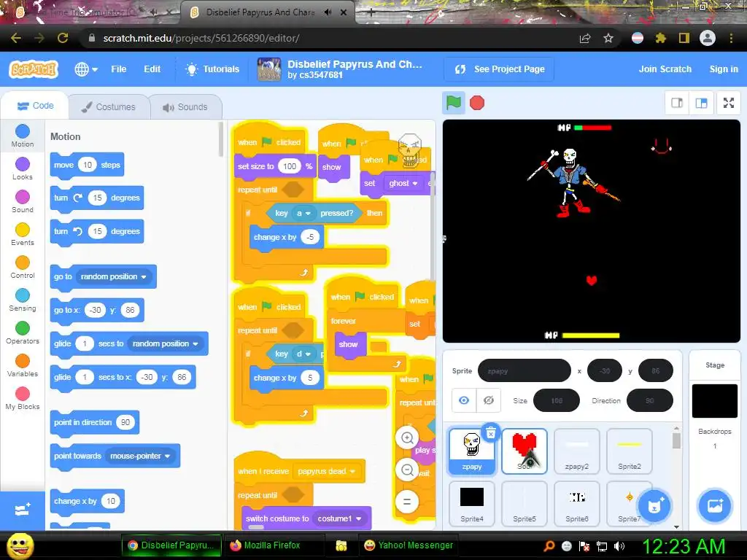Screen dimensions: 747x560
Task: Enter full screen stage mode
Action: tap(729, 103)
